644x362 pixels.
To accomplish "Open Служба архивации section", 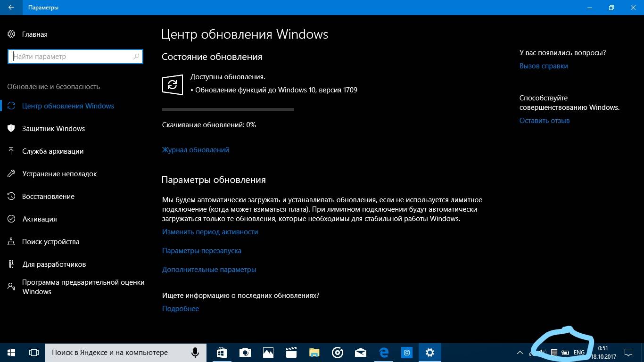I will 53,151.
